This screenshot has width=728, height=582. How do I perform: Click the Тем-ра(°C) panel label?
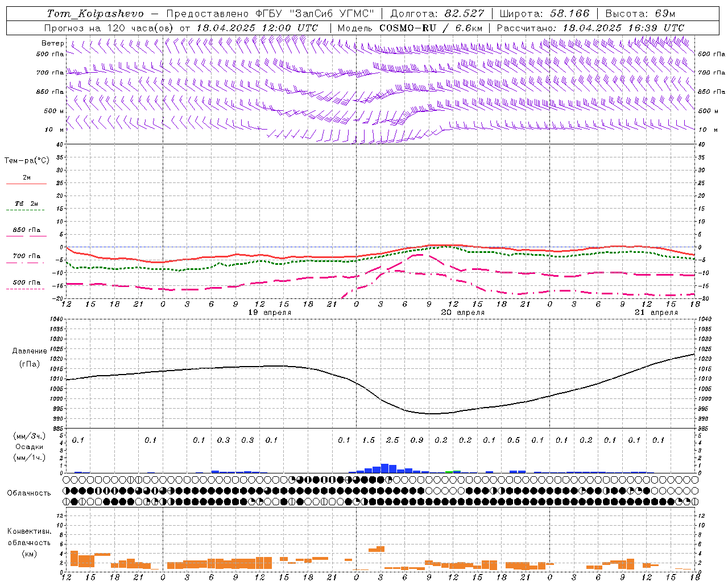[27, 161]
